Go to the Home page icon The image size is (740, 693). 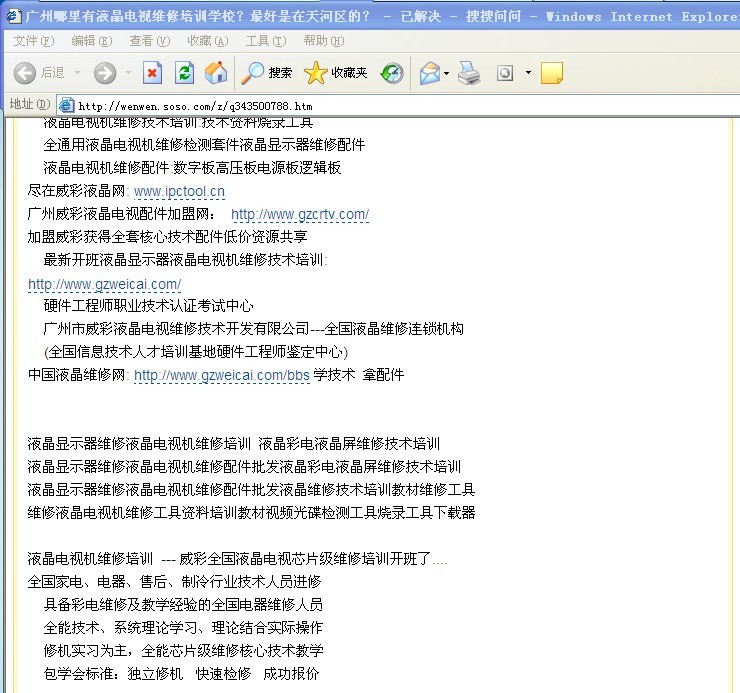point(215,72)
